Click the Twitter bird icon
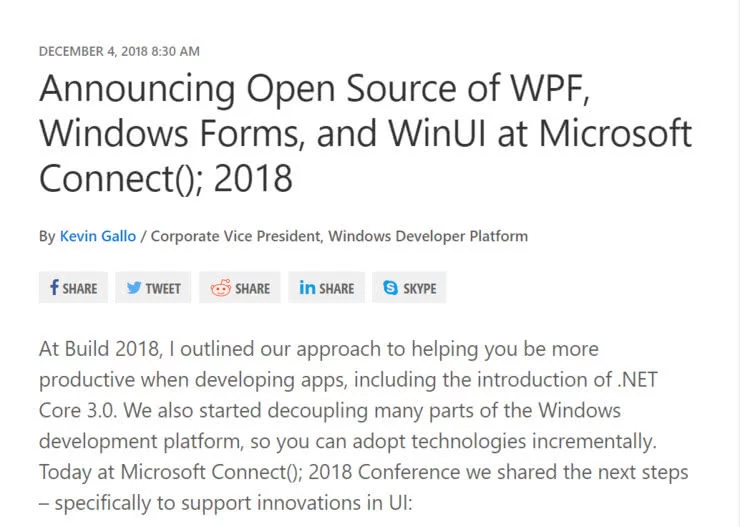The height and width of the screenshot is (527, 740). (133, 288)
